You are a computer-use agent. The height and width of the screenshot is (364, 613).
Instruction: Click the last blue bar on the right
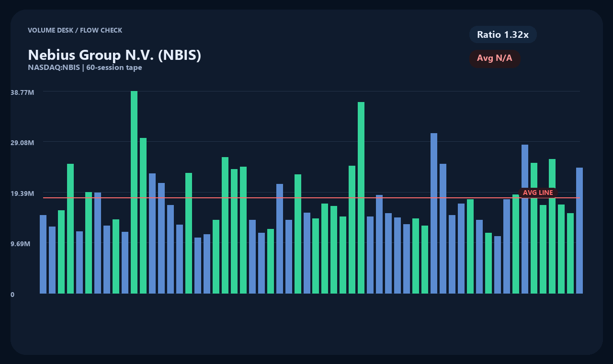coord(579,230)
